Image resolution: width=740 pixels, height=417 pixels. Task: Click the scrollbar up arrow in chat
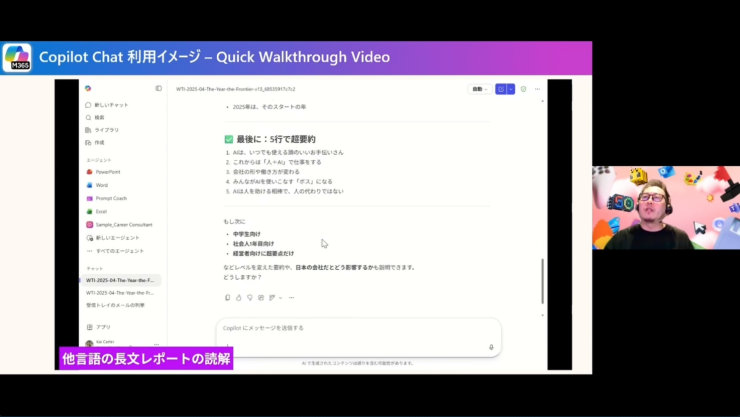pos(542,101)
